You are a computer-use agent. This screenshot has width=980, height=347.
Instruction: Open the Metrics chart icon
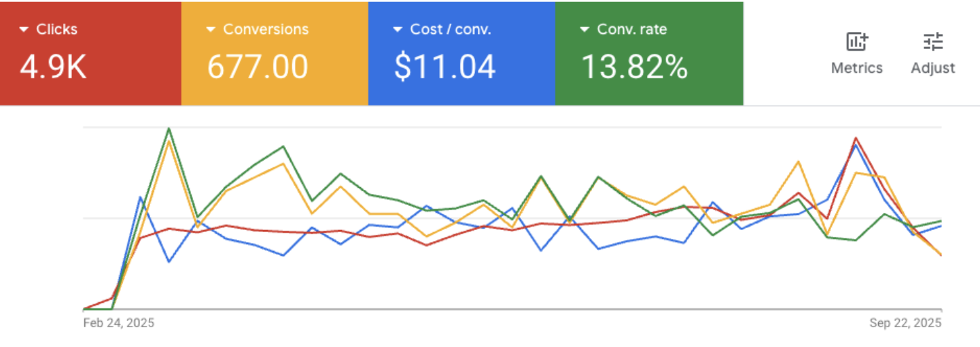(856, 42)
